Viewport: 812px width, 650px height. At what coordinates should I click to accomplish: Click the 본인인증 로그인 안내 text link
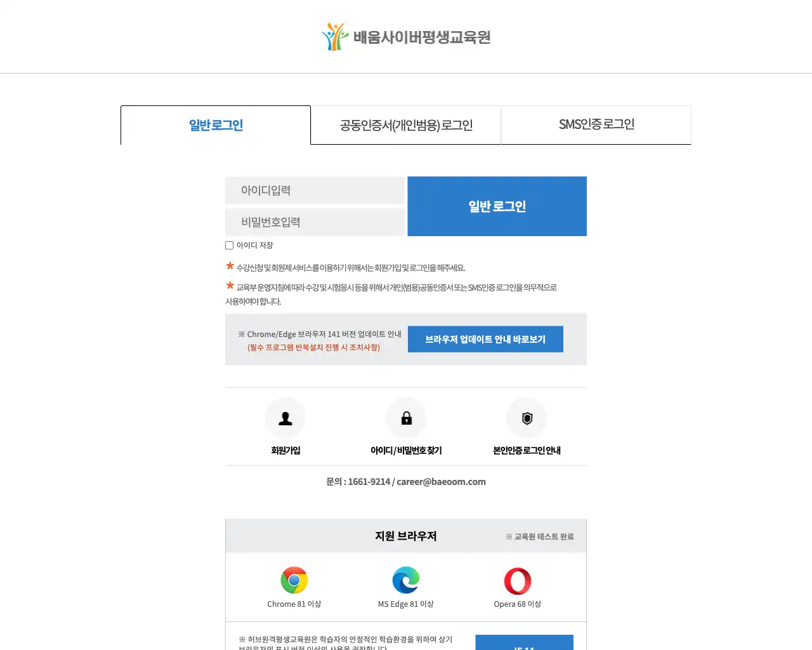coord(527,451)
